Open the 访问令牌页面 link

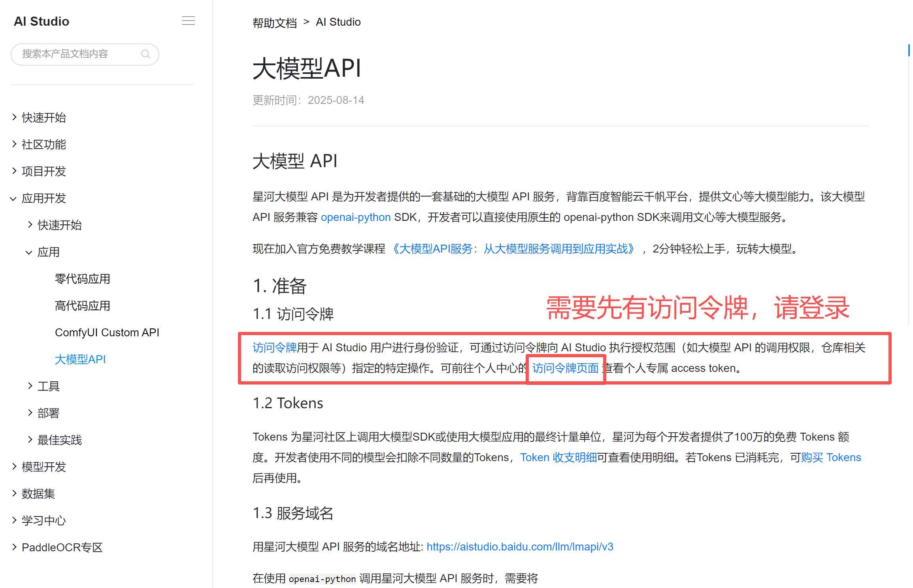[565, 368]
